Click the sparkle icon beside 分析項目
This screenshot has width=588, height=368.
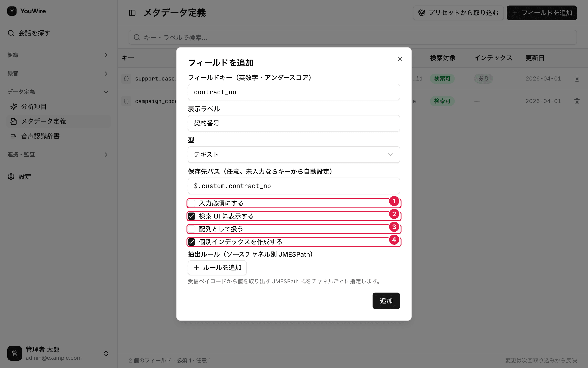coord(14,106)
